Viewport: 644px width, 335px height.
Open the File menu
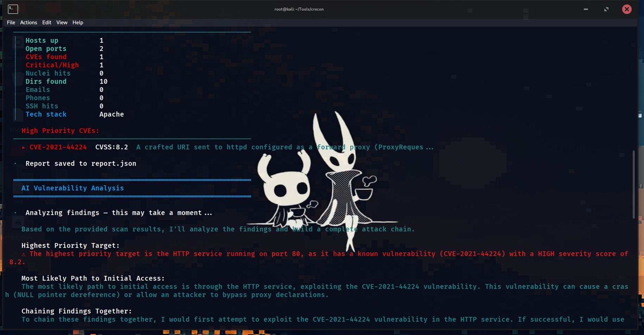pos(11,23)
